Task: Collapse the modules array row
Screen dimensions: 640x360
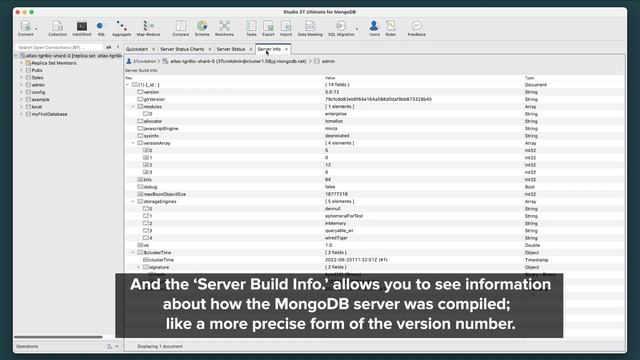Action: point(133,107)
